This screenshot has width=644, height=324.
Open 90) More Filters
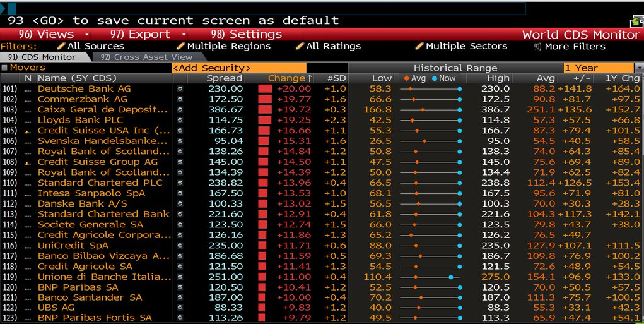tap(570, 46)
